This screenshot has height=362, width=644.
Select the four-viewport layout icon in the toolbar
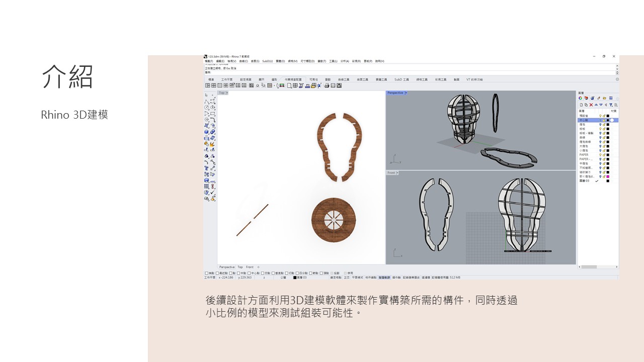[207, 85]
